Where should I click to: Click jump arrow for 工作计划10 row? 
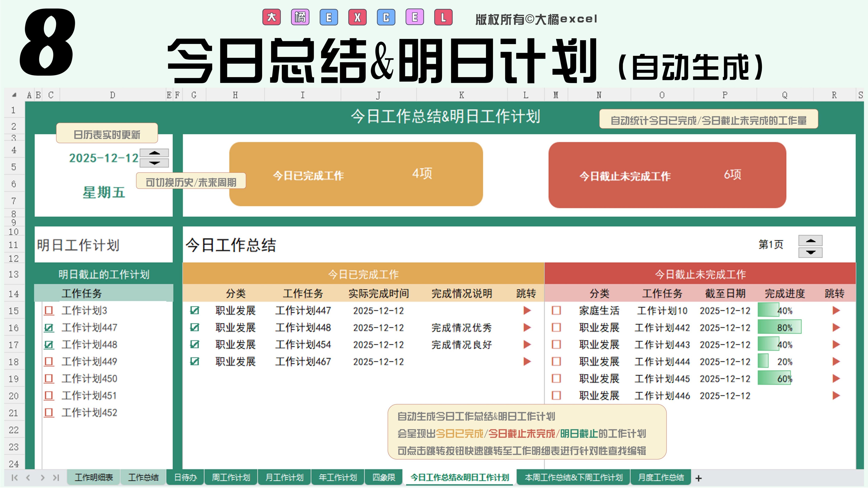pos(836,311)
